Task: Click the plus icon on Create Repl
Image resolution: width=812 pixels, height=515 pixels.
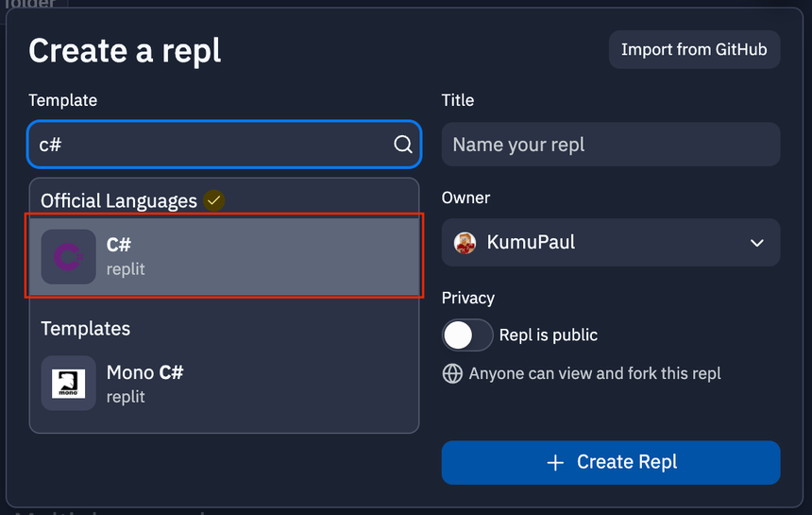Action: point(555,462)
